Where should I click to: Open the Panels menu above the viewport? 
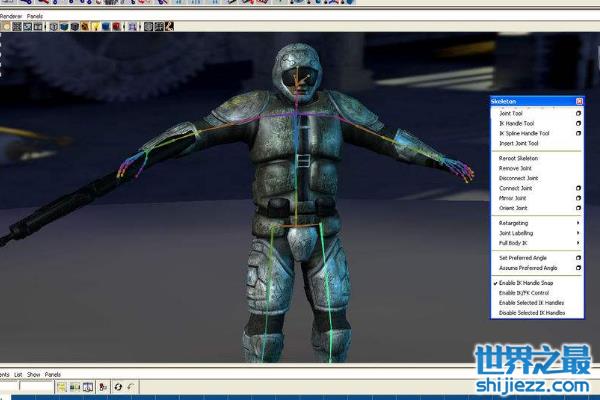[x=35, y=16]
